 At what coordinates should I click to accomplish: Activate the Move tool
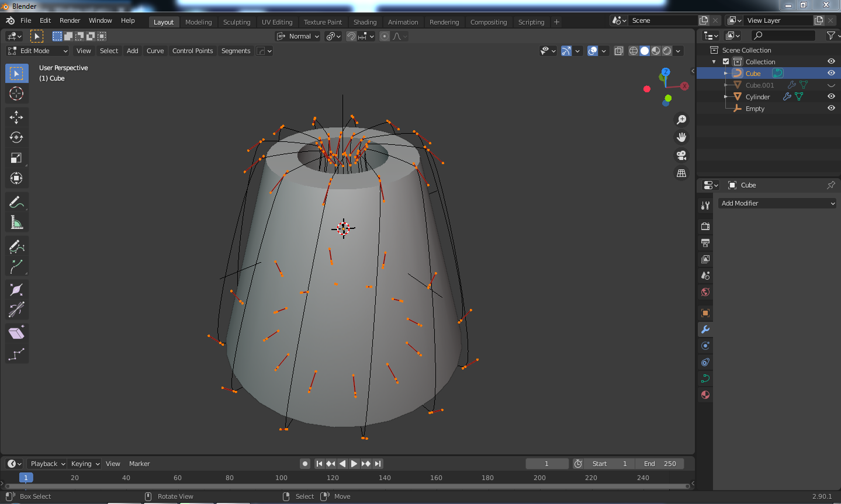click(x=16, y=117)
